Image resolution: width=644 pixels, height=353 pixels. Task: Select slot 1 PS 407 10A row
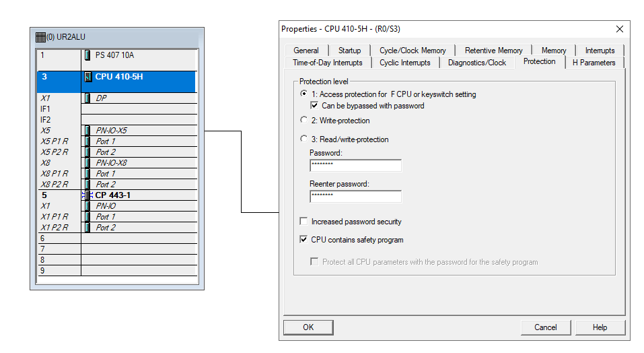click(x=117, y=60)
